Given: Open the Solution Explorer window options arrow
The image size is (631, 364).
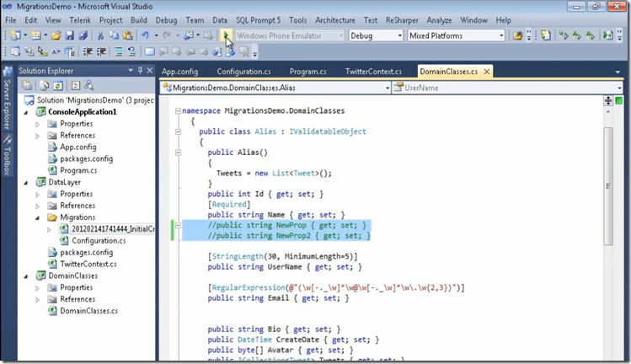Looking at the screenshot, I should click(131, 71).
